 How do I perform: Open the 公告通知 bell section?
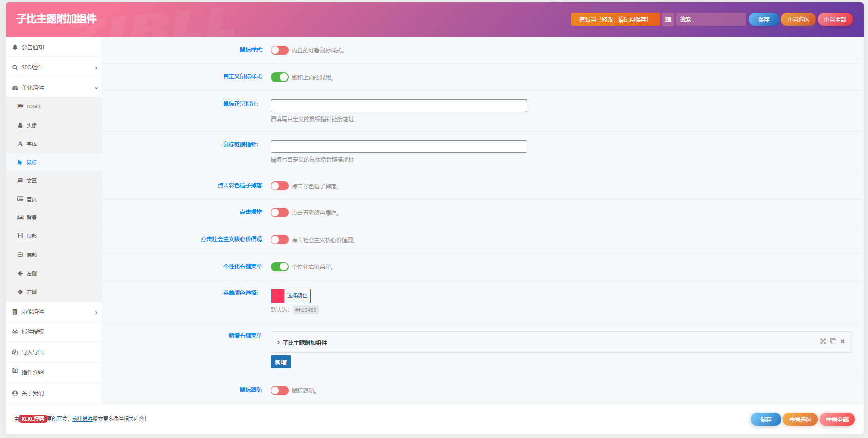click(32, 47)
